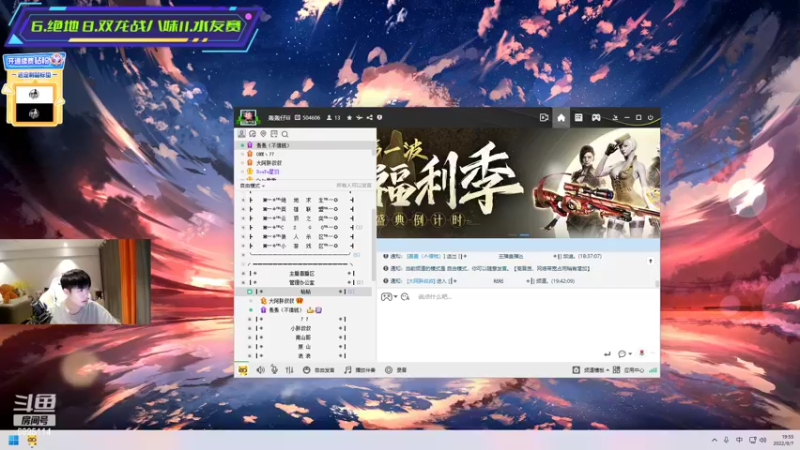800x450 pixels.
Task: Click the download tray icon in title bar
Action: click(615, 118)
